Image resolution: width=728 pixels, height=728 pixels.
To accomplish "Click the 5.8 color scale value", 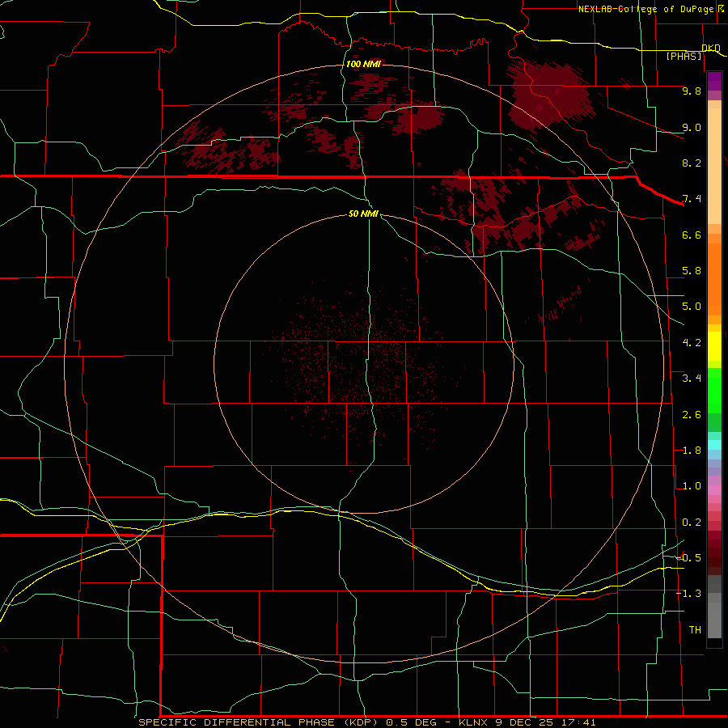I will click(x=692, y=271).
